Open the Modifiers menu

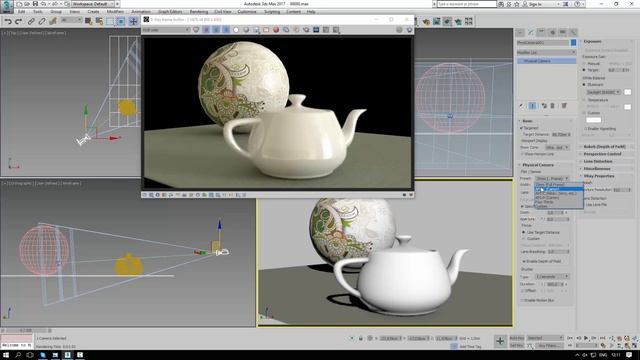(116, 12)
